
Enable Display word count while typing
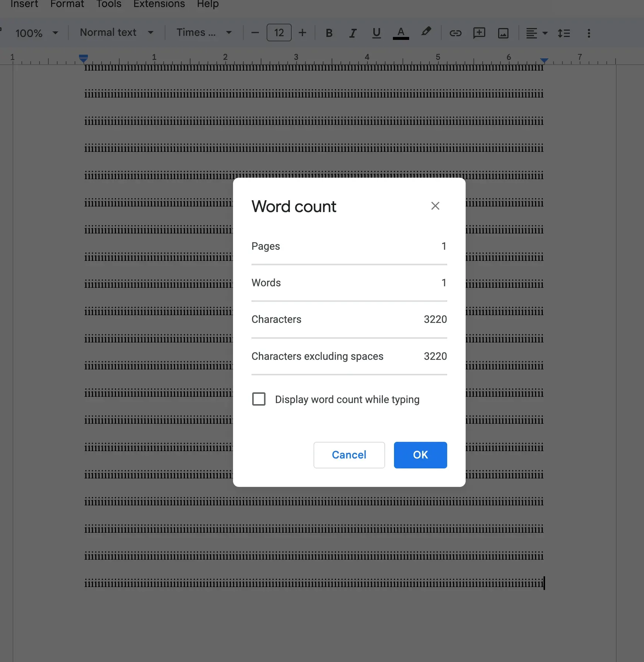(x=258, y=399)
